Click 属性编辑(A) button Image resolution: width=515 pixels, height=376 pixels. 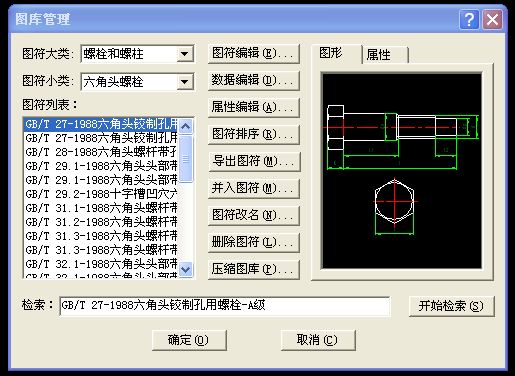click(x=254, y=107)
